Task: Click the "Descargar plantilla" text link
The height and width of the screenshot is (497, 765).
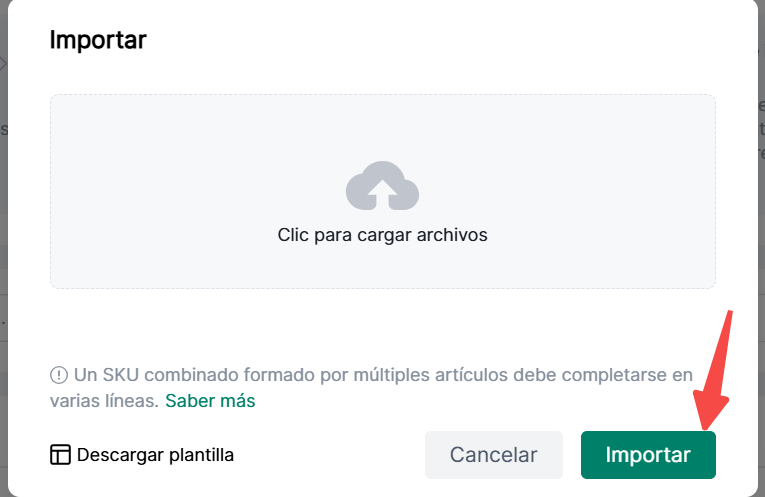Action: 155,455
